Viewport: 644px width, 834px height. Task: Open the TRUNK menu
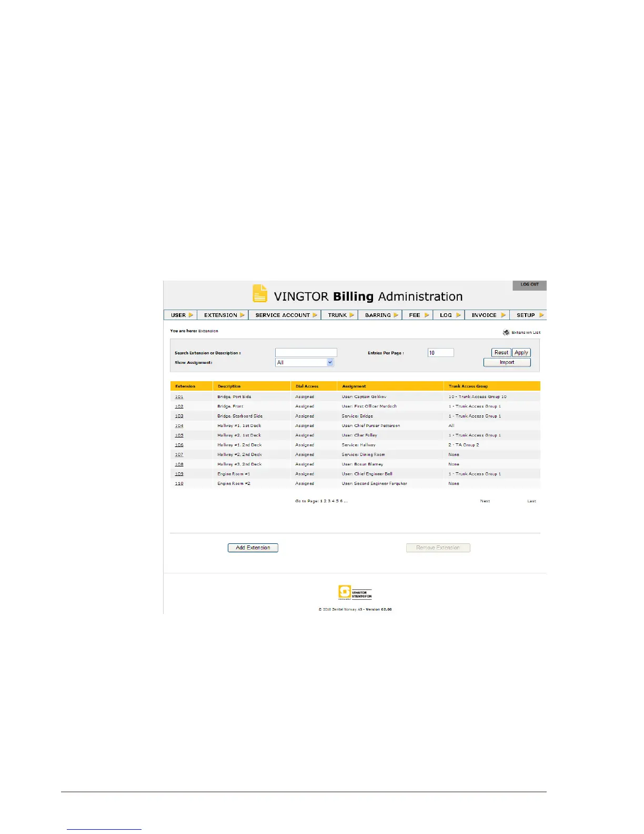coord(340,315)
